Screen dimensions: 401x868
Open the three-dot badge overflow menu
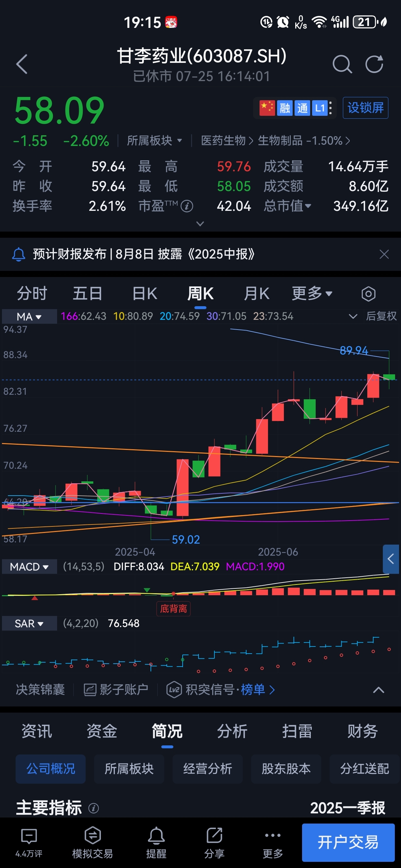pyautogui.click(x=331, y=108)
